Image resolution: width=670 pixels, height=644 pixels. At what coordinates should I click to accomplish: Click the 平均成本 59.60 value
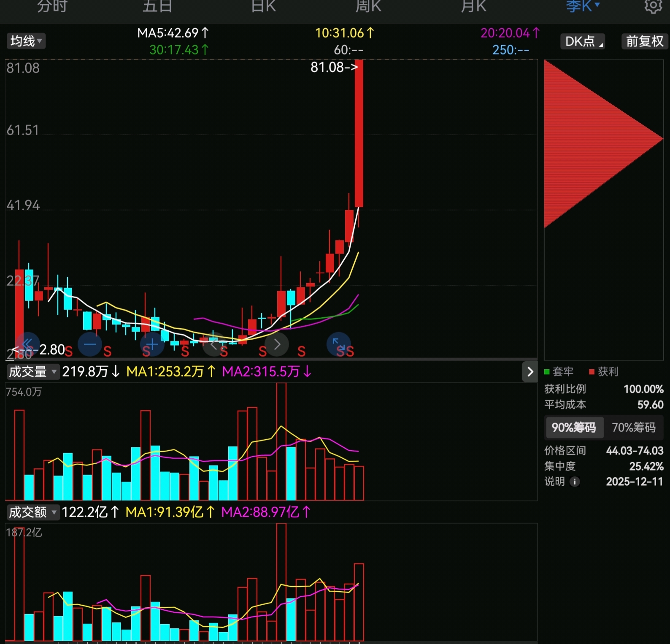coord(650,405)
